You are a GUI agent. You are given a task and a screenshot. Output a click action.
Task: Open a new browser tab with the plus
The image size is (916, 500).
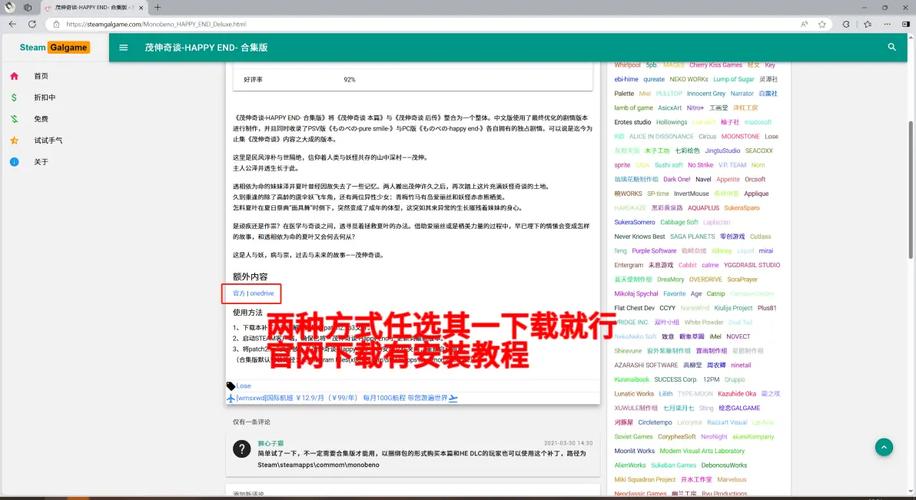(x=157, y=8)
